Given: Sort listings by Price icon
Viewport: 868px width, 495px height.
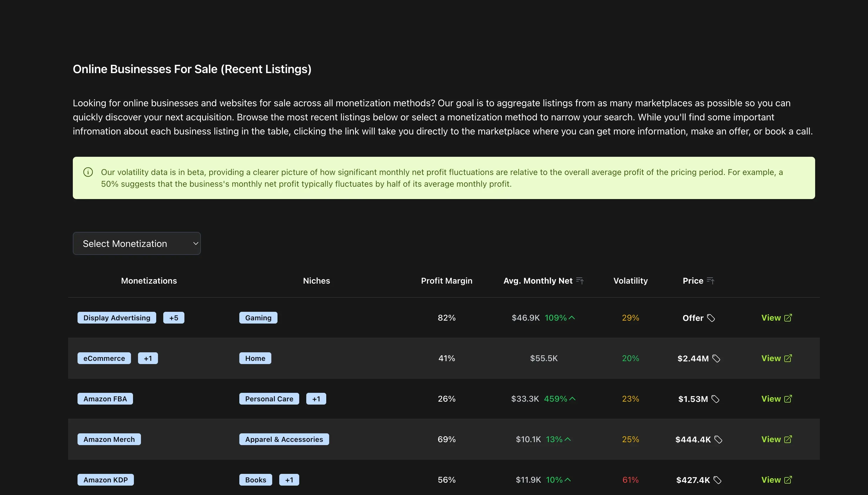Looking at the screenshot, I should 710,281.
